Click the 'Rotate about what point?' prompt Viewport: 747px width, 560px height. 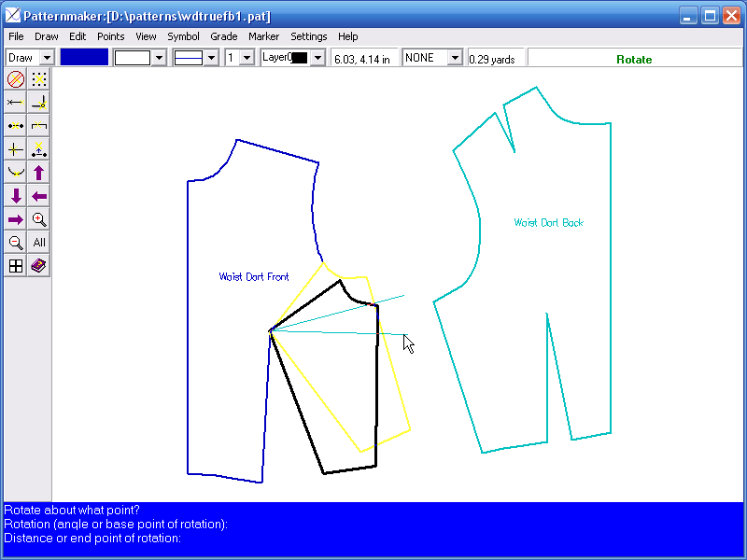pyautogui.click(x=72, y=510)
